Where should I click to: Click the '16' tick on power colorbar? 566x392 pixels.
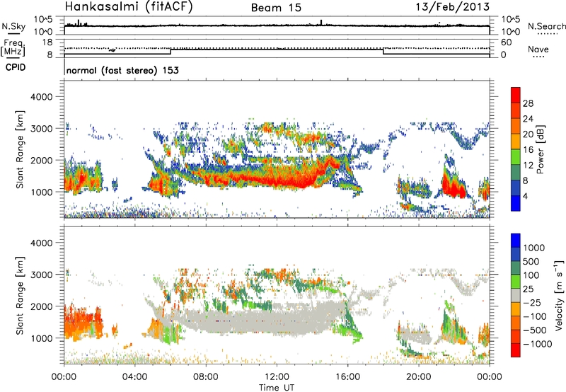[x=528, y=150]
